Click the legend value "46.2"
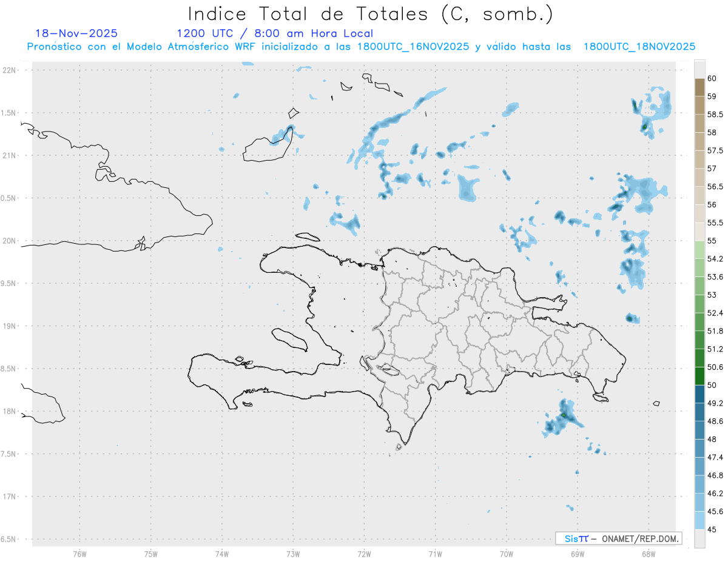728x562 pixels. point(715,493)
